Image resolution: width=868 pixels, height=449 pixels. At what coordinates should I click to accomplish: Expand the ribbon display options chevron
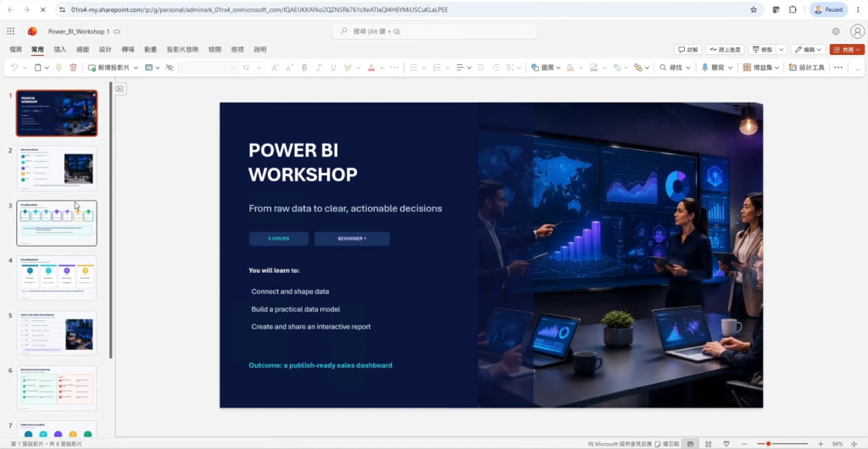858,68
